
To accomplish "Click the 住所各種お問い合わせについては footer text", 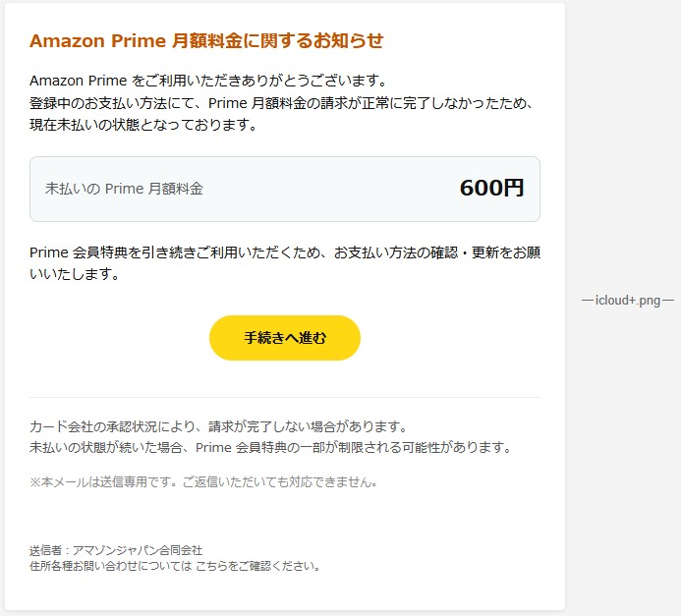I will pos(110,566).
